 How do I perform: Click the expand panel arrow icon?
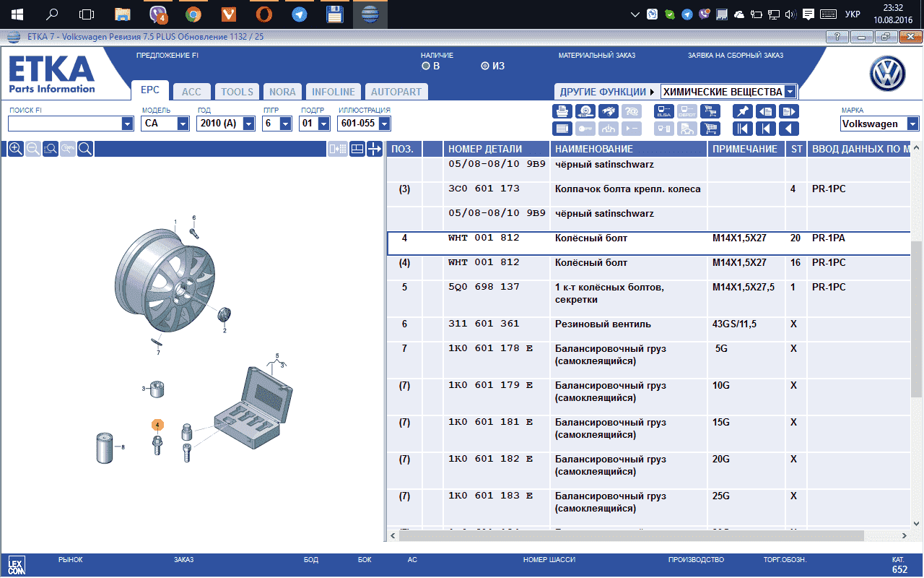pyautogui.click(x=375, y=149)
